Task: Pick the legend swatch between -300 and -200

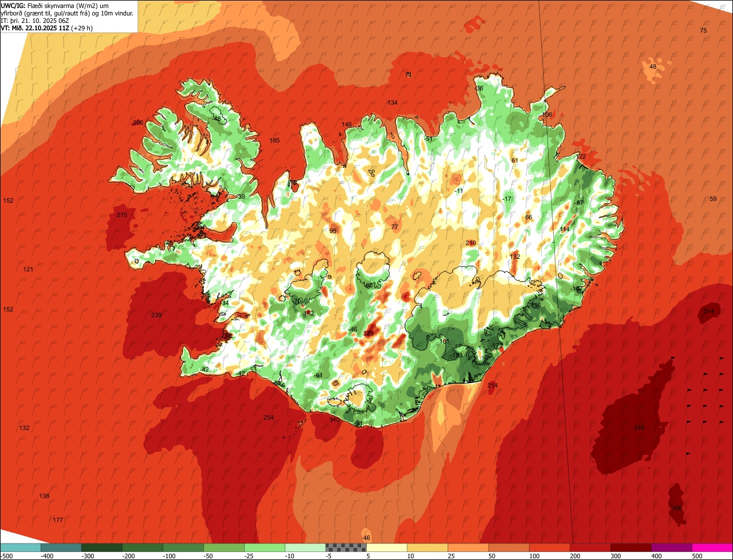Action: tap(101, 547)
